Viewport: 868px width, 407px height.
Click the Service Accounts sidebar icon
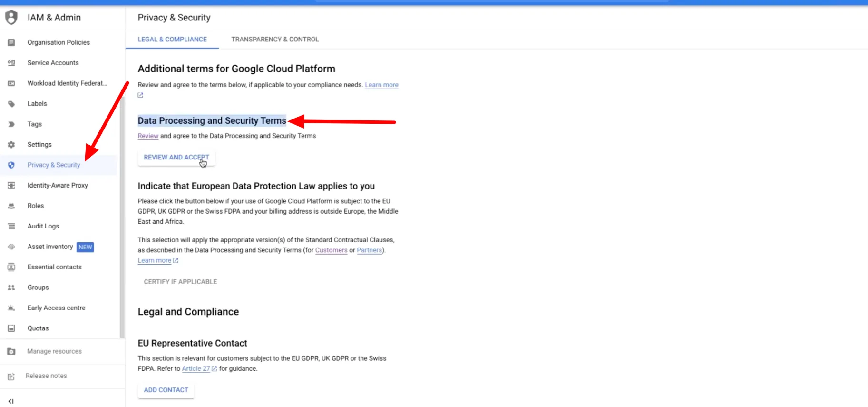point(11,63)
